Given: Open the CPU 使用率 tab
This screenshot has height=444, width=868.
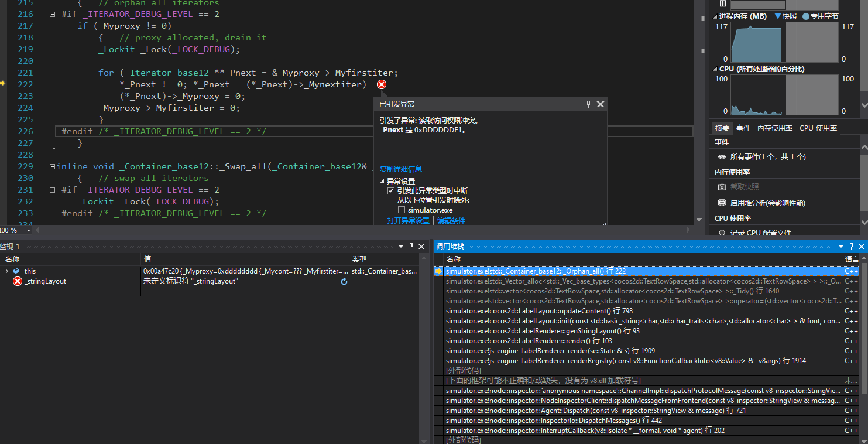Looking at the screenshot, I should [x=818, y=128].
